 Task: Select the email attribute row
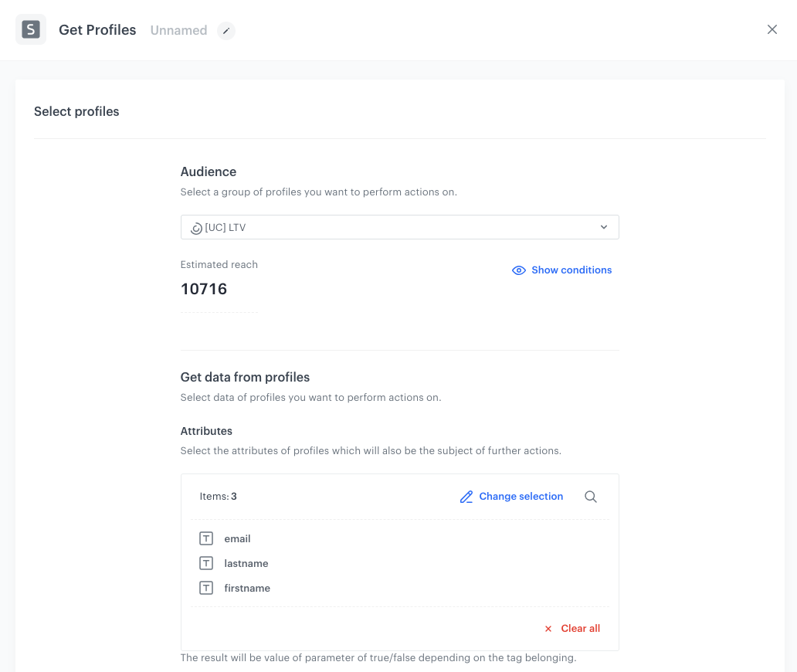tap(237, 538)
